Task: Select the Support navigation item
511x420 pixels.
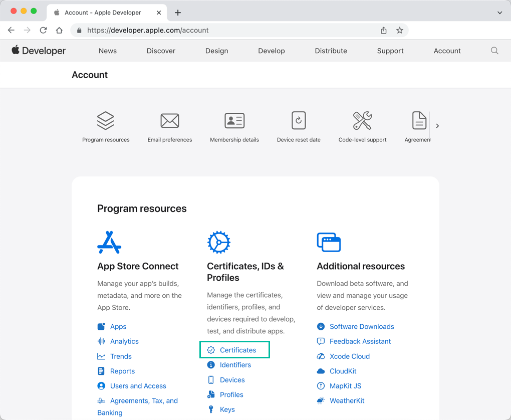Action: pyautogui.click(x=390, y=51)
